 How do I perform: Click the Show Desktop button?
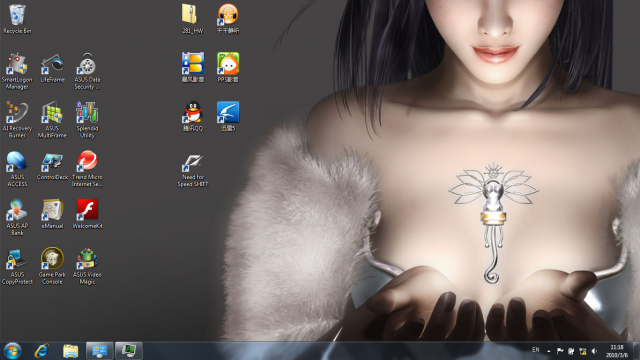(x=636, y=351)
